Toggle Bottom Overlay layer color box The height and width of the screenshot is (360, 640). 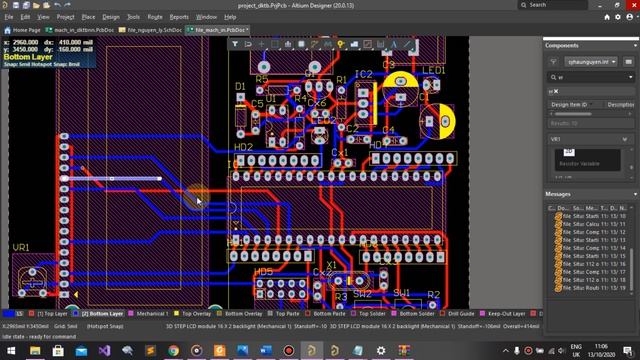(220, 313)
